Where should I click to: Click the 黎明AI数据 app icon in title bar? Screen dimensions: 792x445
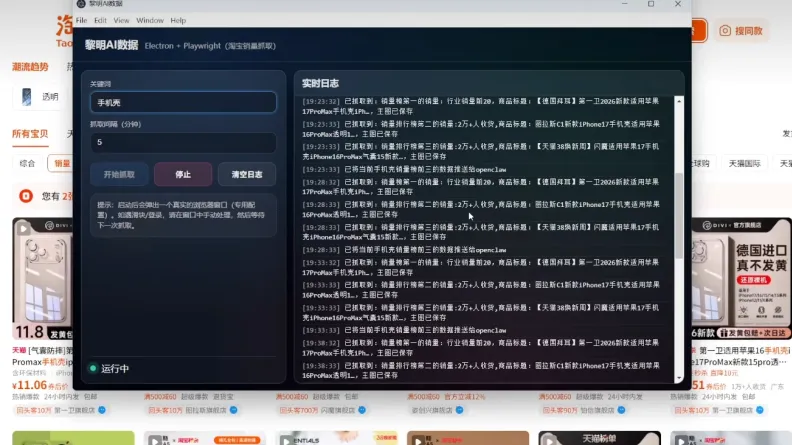tap(81, 4)
